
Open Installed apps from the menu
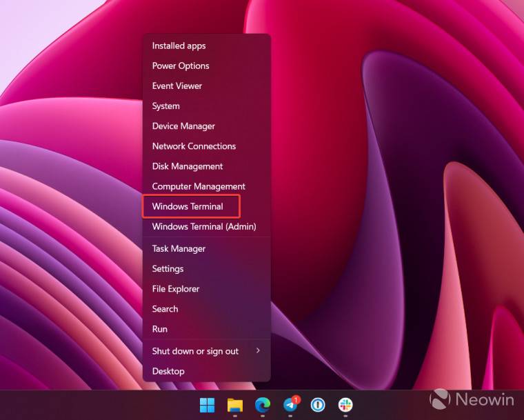coord(179,46)
